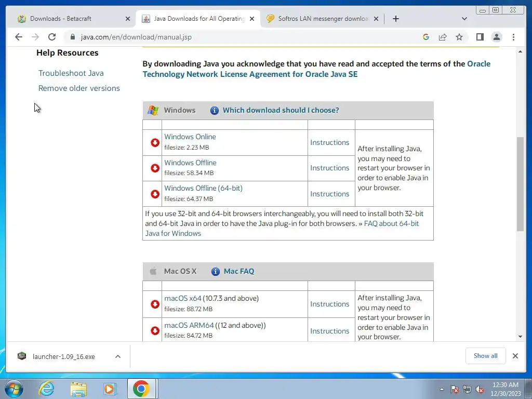
Task: Open Instructions for Windows Offline 58.34 MB
Action: click(329, 168)
